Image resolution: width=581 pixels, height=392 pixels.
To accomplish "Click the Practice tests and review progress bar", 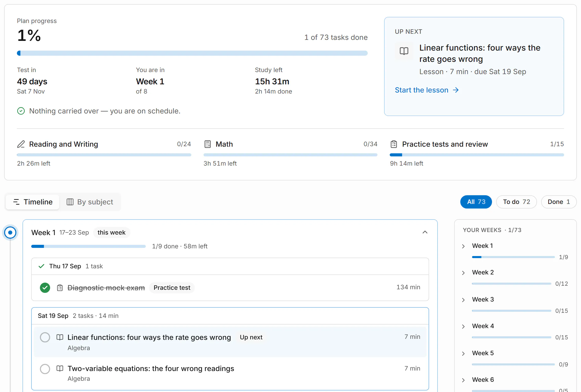I will pyautogui.click(x=477, y=155).
